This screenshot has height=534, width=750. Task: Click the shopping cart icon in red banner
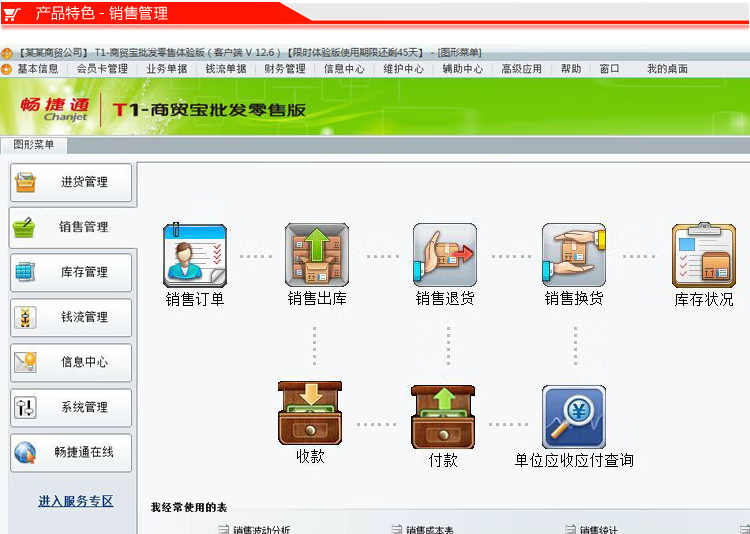[x=12, y=14]
